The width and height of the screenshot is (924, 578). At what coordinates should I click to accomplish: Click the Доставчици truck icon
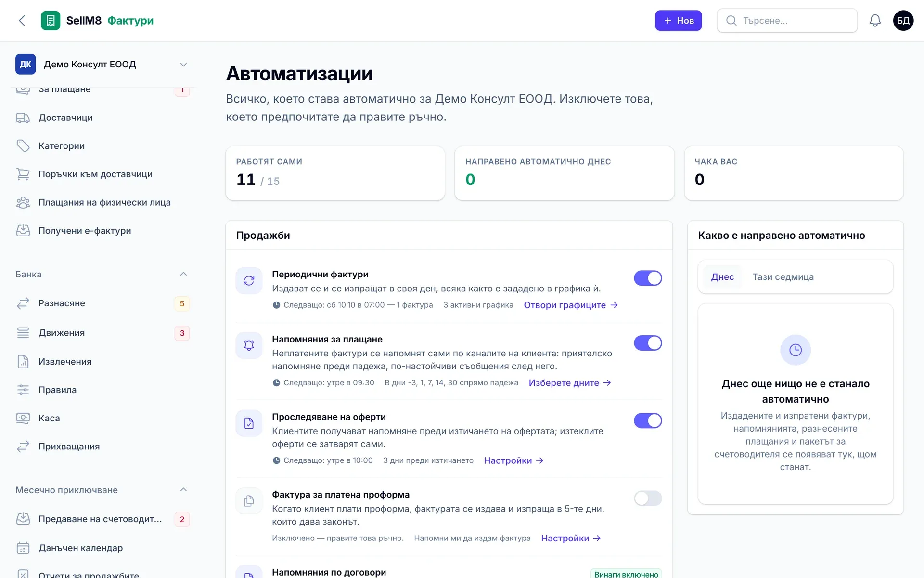[x=23, y=118]
